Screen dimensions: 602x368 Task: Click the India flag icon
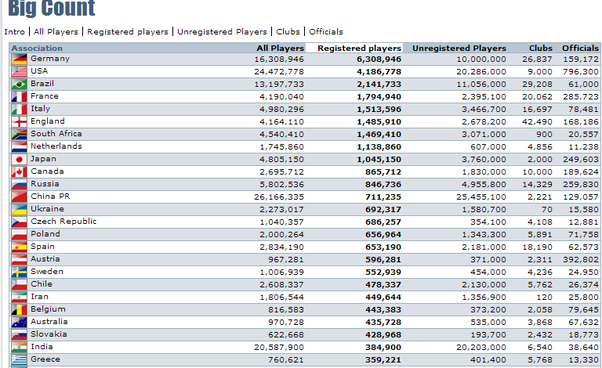pyautogui.click(x=19, y=347)
